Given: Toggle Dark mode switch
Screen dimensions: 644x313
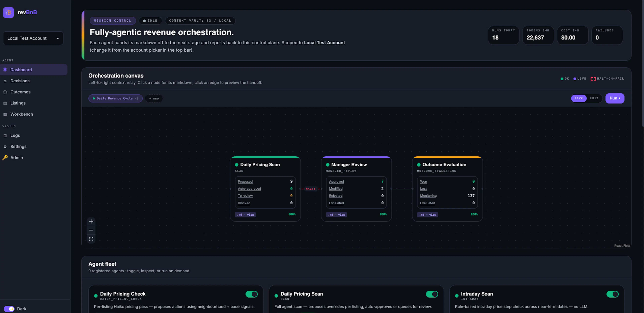Looking at the screenshot, I should click(x=9, y=309).
